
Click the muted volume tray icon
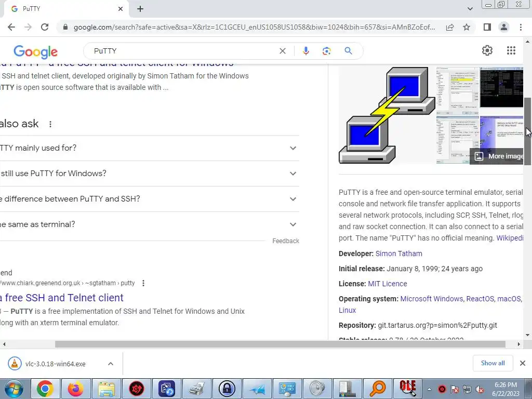point(480,389)
